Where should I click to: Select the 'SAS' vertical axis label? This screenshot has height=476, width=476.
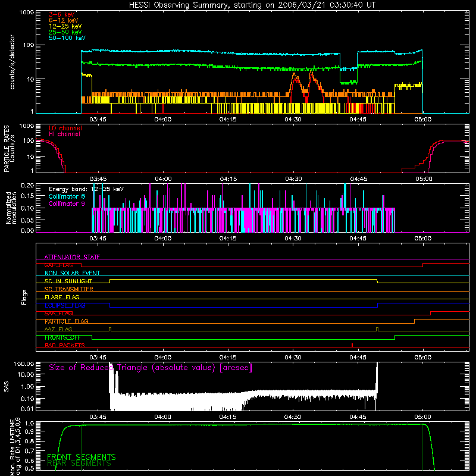(x=6, y=387)
